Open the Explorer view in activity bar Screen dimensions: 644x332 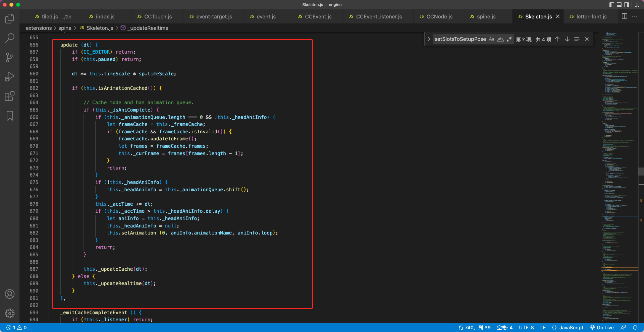[x=10, y=18]
